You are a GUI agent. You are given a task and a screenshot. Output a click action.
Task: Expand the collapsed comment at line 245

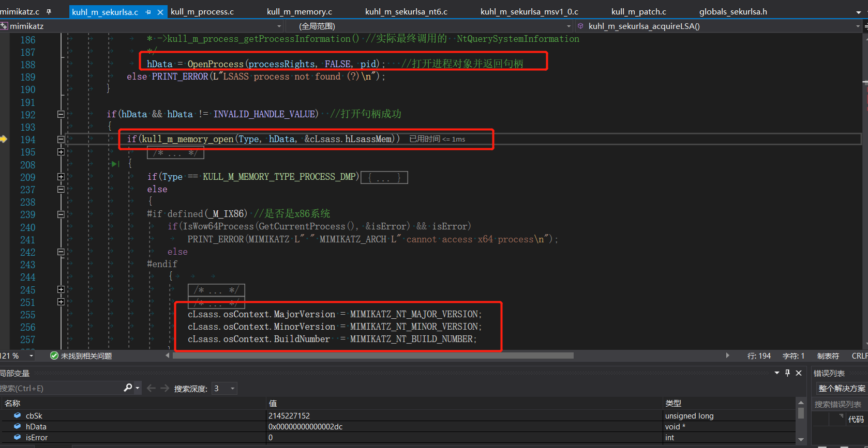point(61,289)
